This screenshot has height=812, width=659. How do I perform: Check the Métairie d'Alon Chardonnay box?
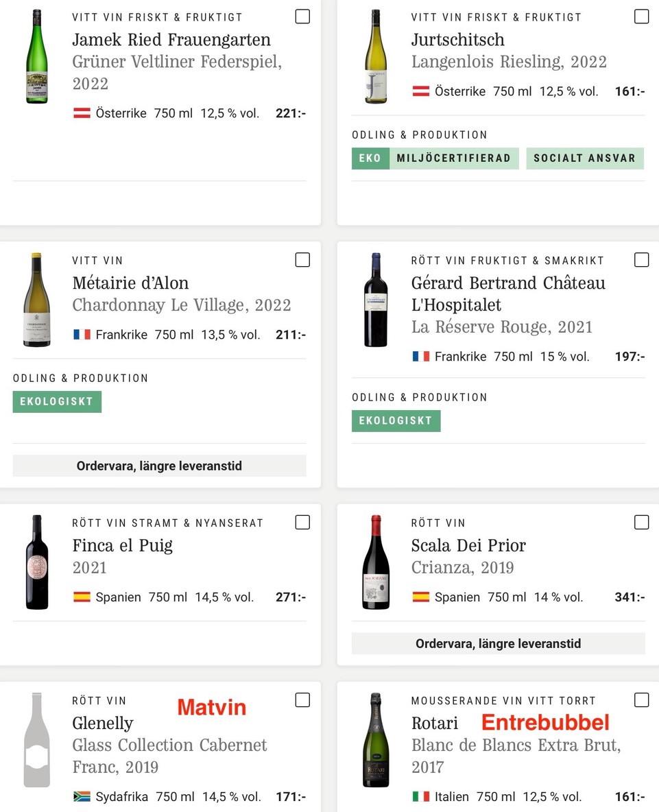click(x=302, y=260)
